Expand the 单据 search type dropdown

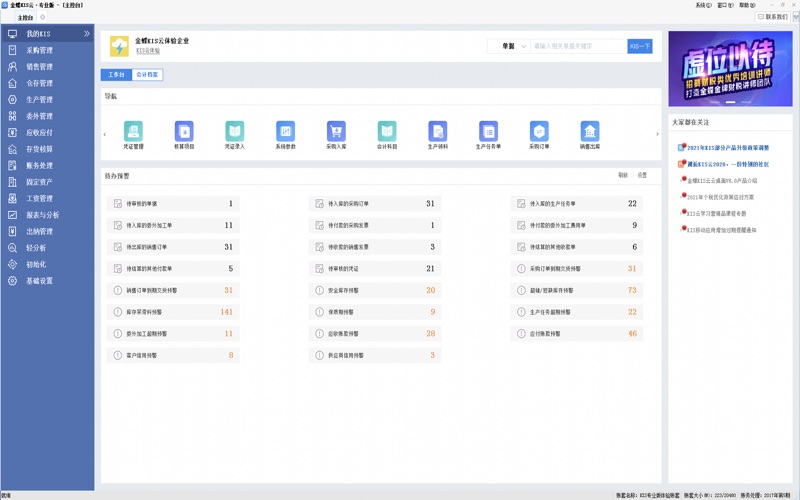click(x=508, y=46)
